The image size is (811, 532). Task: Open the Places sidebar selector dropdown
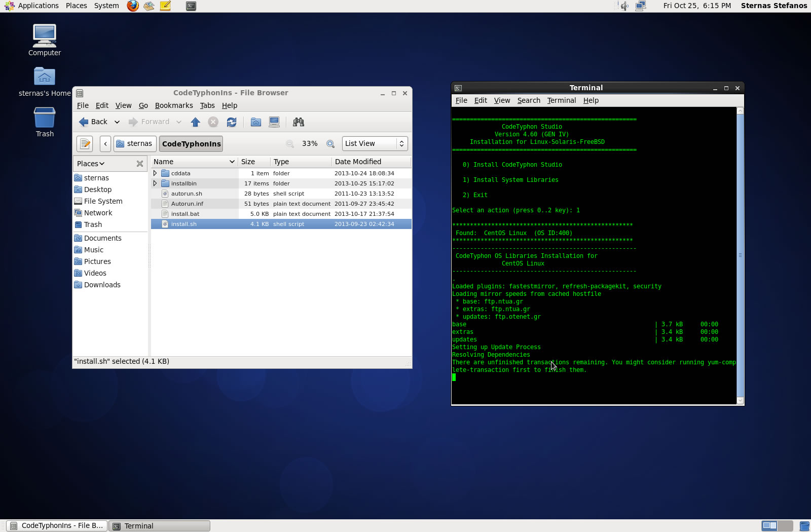click(91, 164)
